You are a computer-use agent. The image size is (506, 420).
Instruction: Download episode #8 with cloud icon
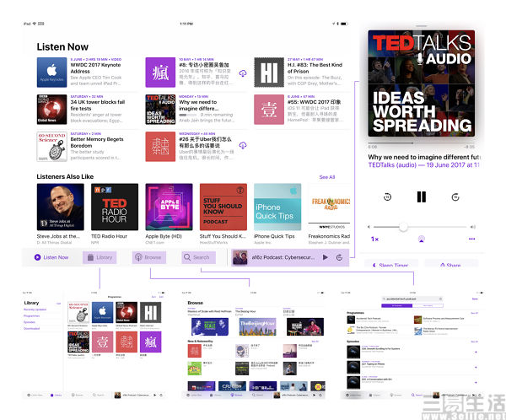click(x=243, y=73)
